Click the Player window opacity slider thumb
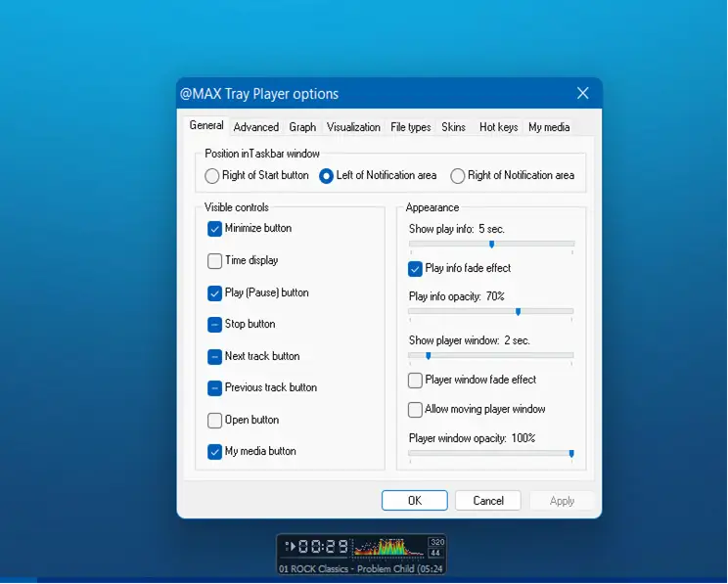The image size is (728, 584). (x=571, y=454)
